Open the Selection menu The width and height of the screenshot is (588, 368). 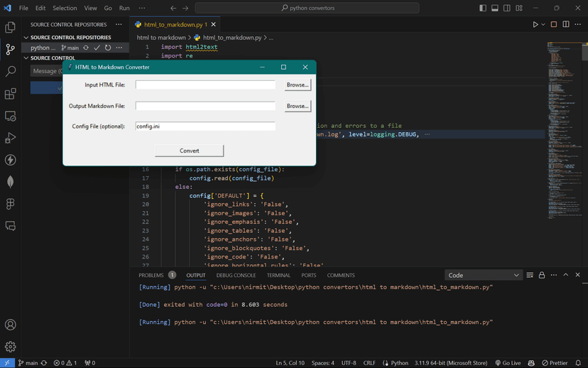click(x=65, y=8)
